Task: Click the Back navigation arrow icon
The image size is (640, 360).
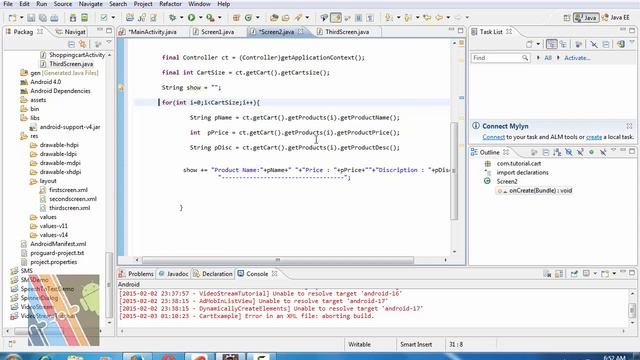Action: (x=439, y=18)
